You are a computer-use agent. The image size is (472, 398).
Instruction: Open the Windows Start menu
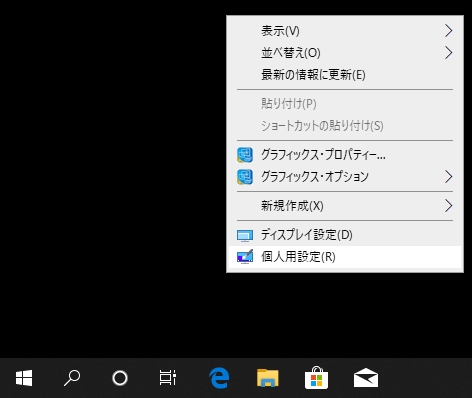coord(24,378)
